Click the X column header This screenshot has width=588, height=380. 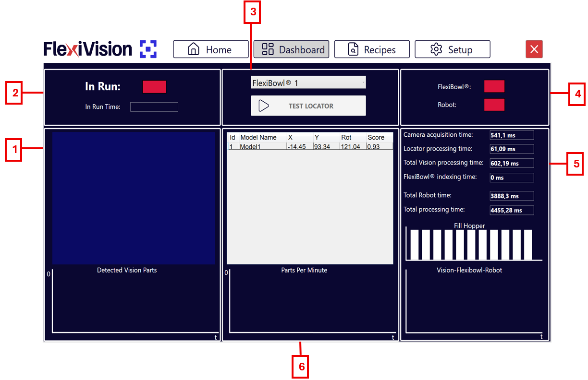click(x=300, y=137)
